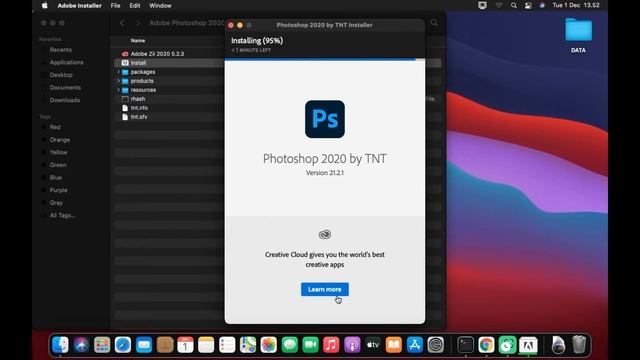
Task: Expand the resources folder in Finder
Action: point(118,90)
